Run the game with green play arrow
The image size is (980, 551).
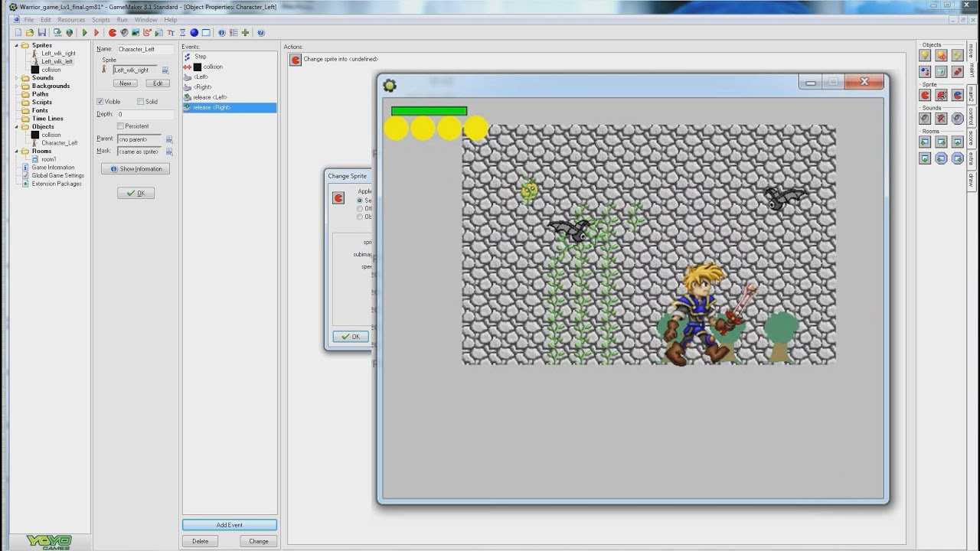[85, 33]
